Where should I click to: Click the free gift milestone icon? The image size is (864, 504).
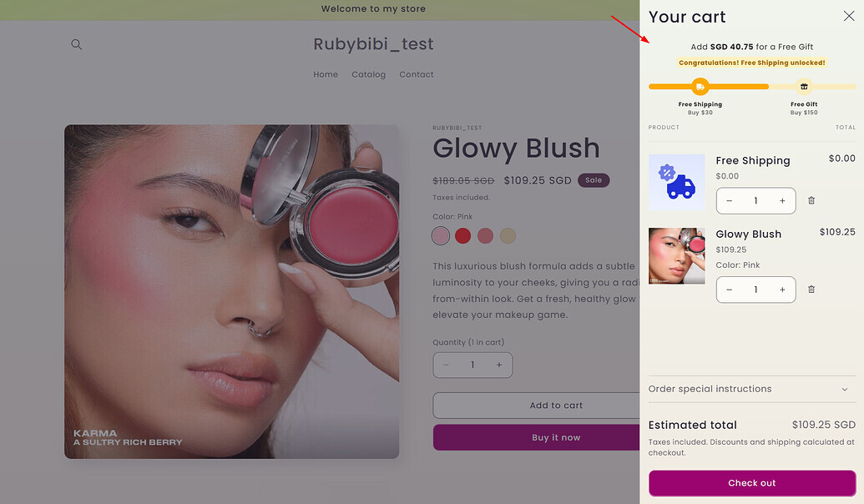804,86
